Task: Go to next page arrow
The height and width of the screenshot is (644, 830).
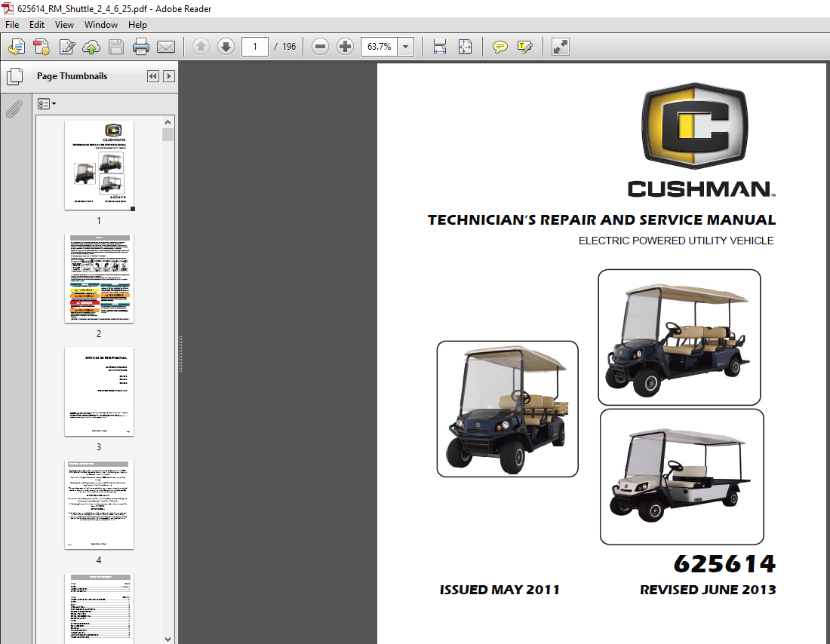Action: (x=226, y=47)
